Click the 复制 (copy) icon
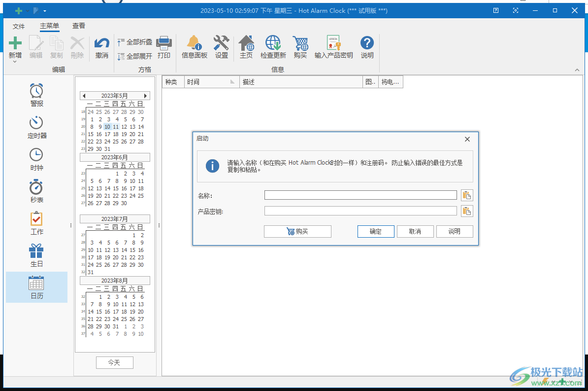Viewport: 588px width, 391px height. (57, 43)
